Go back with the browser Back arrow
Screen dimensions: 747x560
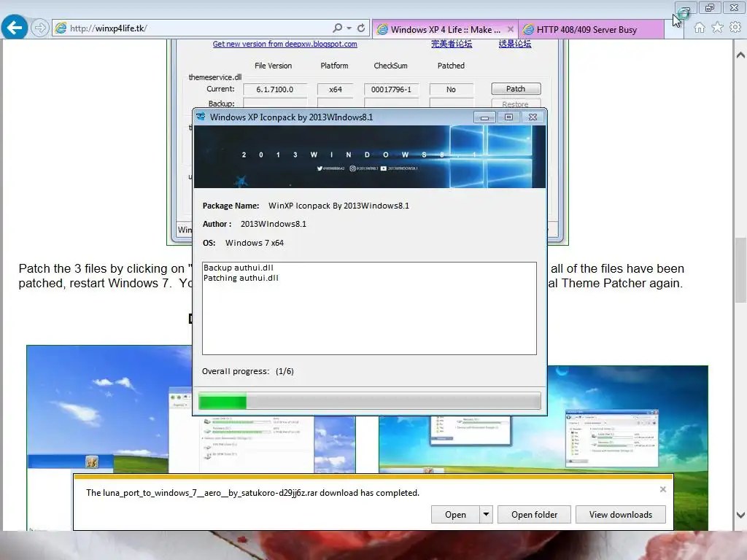click(x=15, y=28)
